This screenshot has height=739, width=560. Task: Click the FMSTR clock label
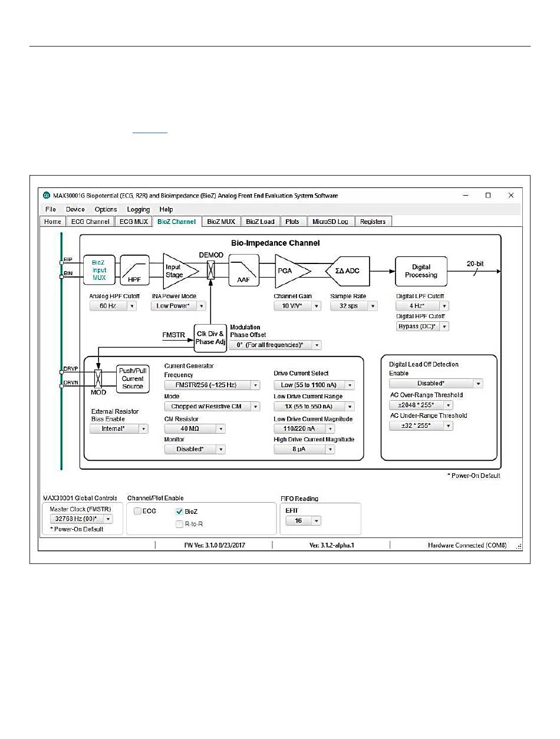[x=174, y=334]
